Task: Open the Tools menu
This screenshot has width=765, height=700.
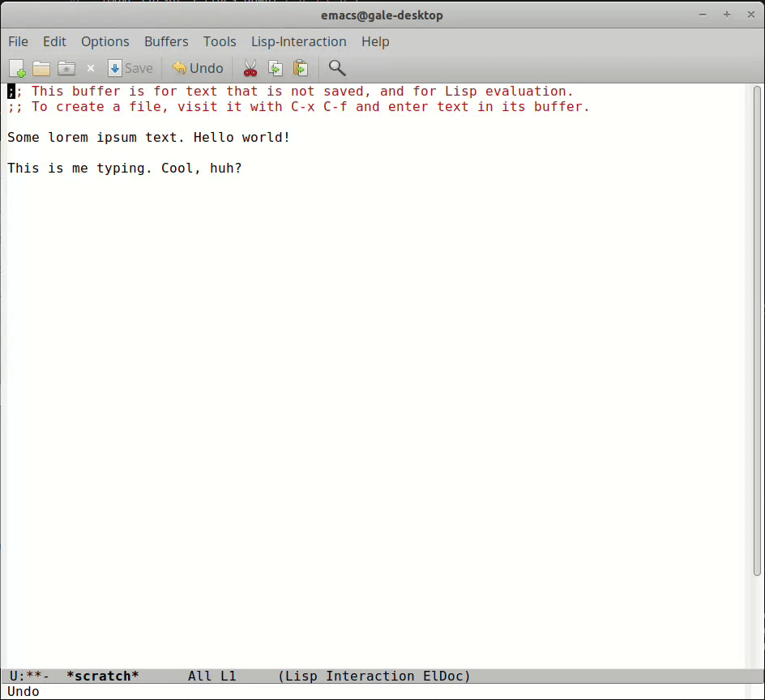Action: click(x=220, y=41)
